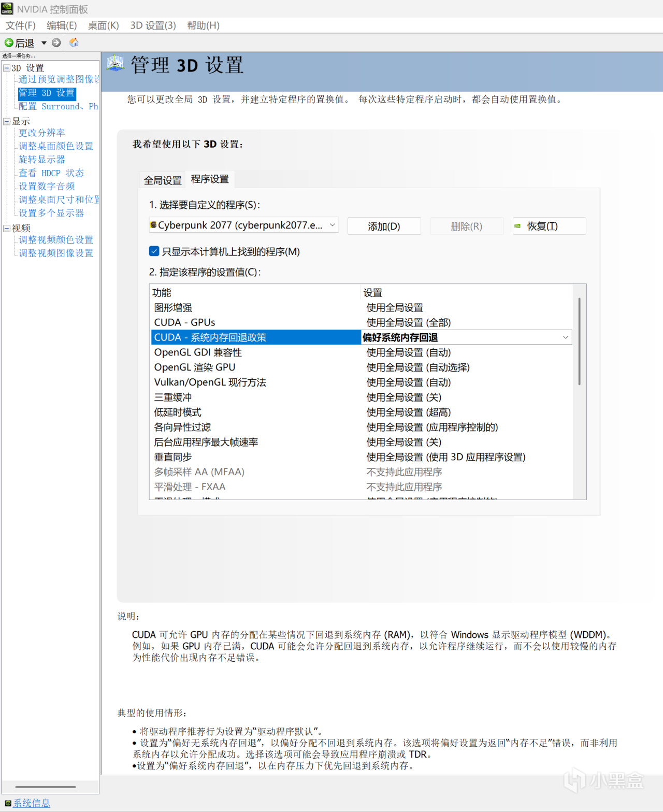
Task: Collapse the 视频 tree node
Action: pyautogui.click(x=7, y=228)
